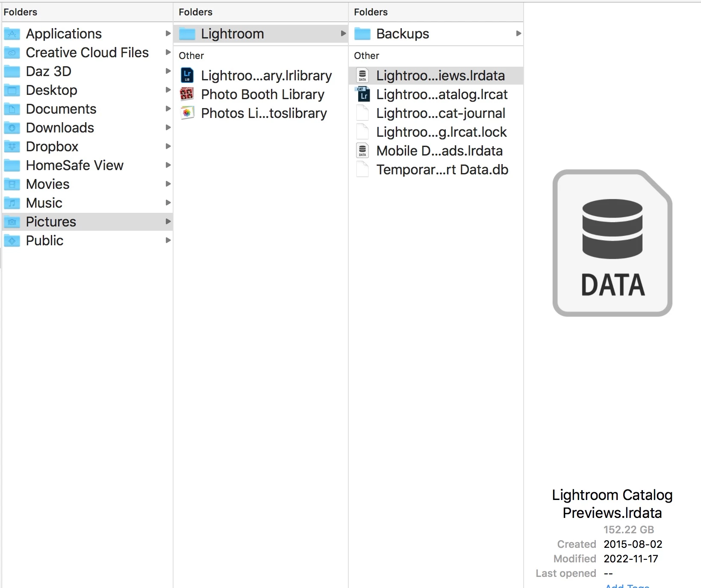Click the Pictures folder icon

coord(12,222)
